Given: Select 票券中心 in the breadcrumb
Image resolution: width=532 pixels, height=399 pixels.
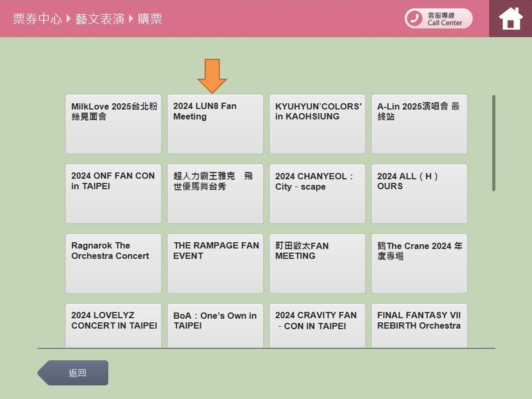Looking at the screenshot, I should coord(37,19).
